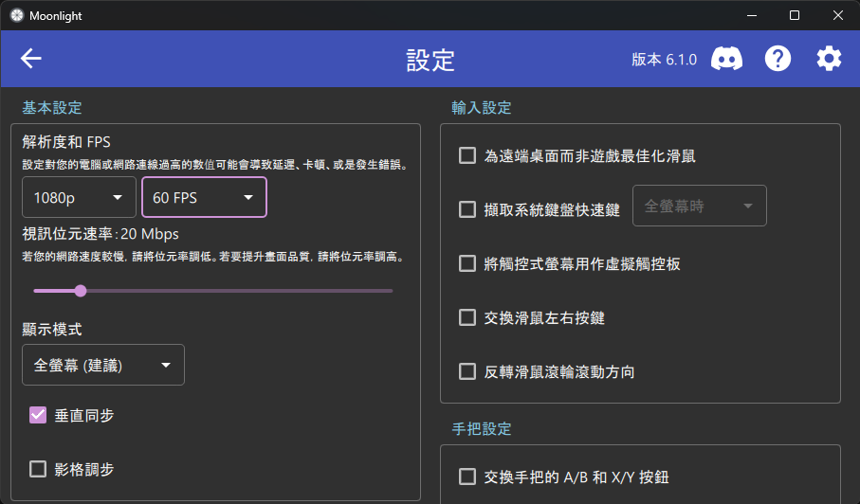This screenshot has height=504, width=860.
Task: Click the 解析度和 FPS label
Action: coord(66,142)
